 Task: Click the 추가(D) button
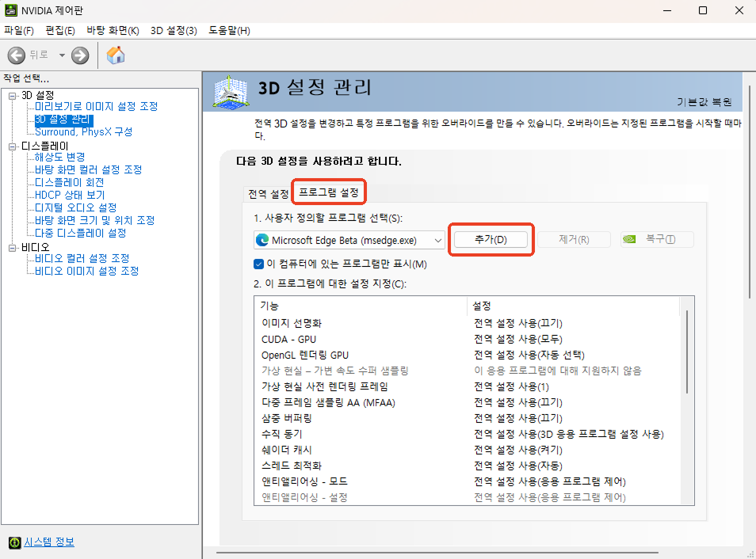pos(491,239)
